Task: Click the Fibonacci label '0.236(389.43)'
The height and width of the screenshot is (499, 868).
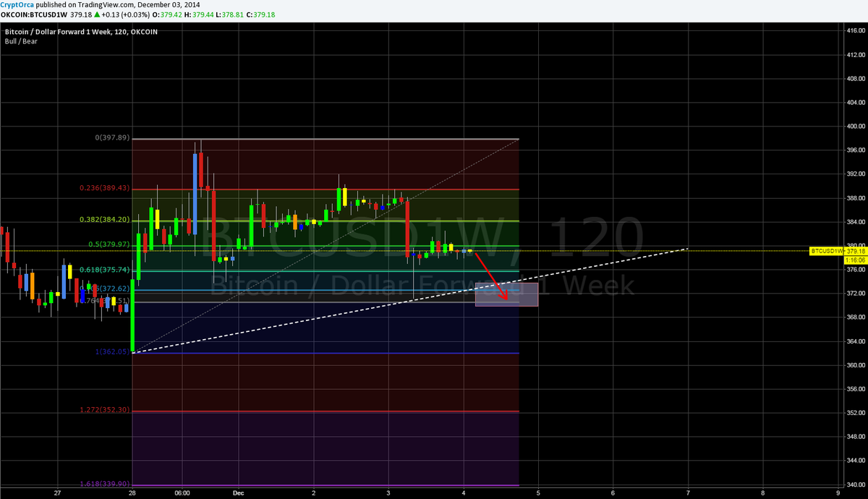Action: click(x=105, y=187)
